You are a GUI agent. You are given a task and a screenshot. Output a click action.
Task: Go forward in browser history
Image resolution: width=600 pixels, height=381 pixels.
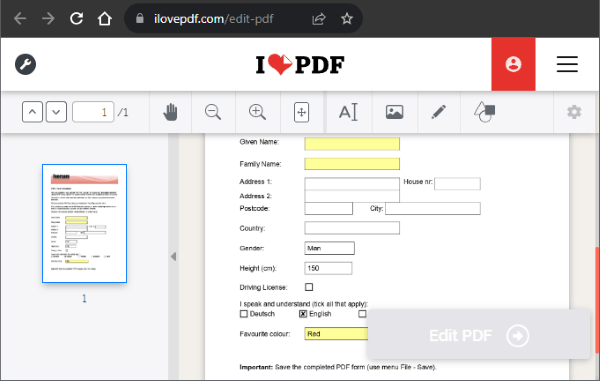48,18
